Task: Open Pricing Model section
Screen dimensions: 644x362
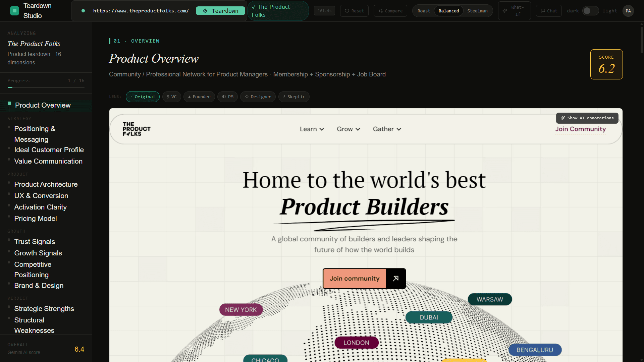Action: (x=46, y=219)
